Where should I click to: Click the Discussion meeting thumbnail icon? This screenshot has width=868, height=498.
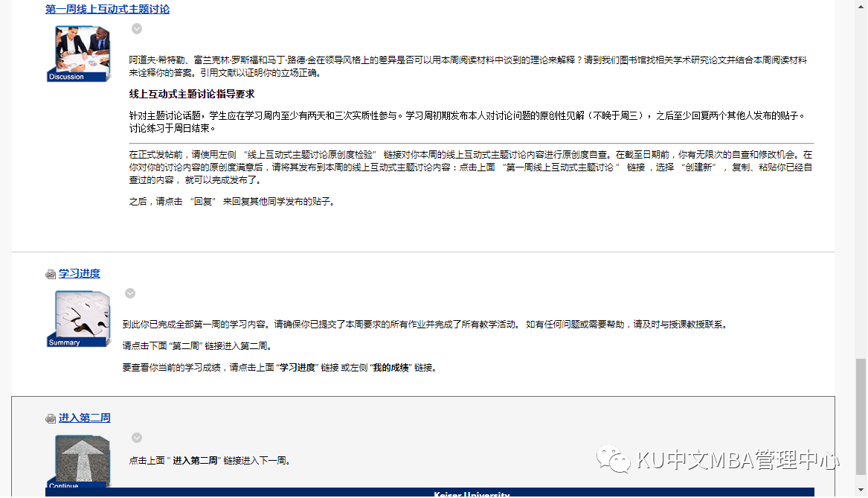[x=82, y=49]
